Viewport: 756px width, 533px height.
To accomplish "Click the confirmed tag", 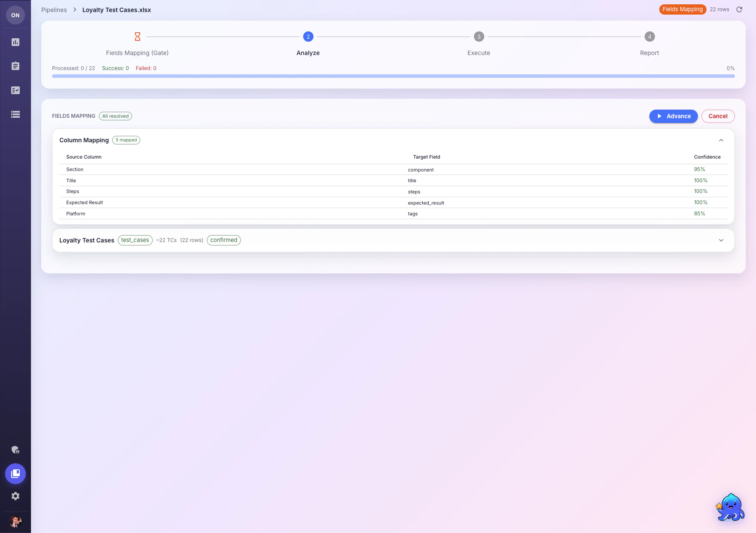I will [224, 240].
